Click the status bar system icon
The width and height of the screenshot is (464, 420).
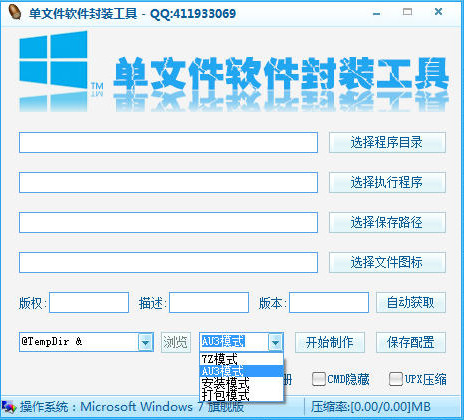pos(9,407)
